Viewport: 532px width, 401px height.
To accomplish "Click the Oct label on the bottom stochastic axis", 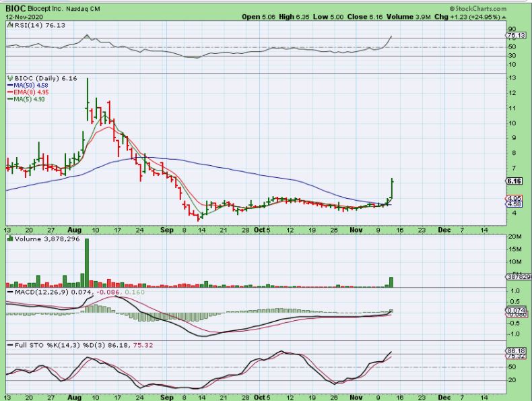I will (259, 397).
